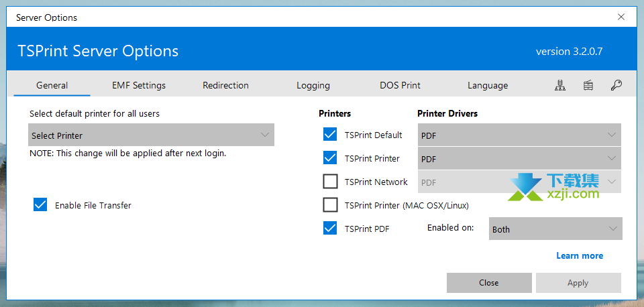Viewport: 644px width, 307px height.
Task: Click the Printer Drivers column header
Action: [x=447, y=113]
